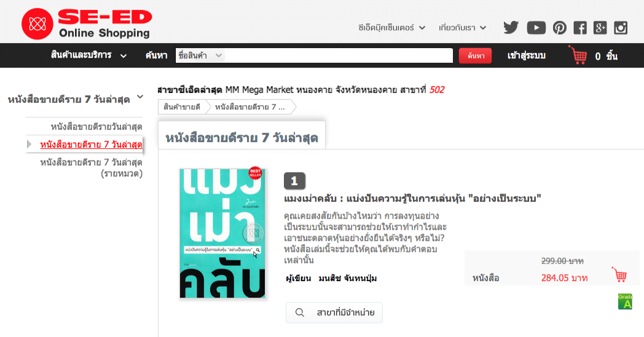Click the Facebook icon in header

tap(579, 28)
